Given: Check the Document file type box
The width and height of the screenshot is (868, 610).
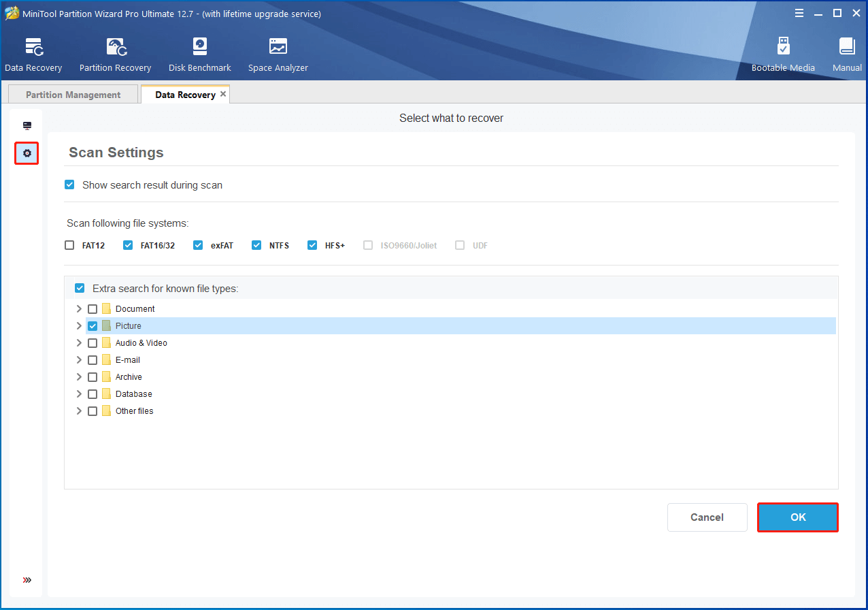Looking at the screenshot, I should tap(93, 309).
